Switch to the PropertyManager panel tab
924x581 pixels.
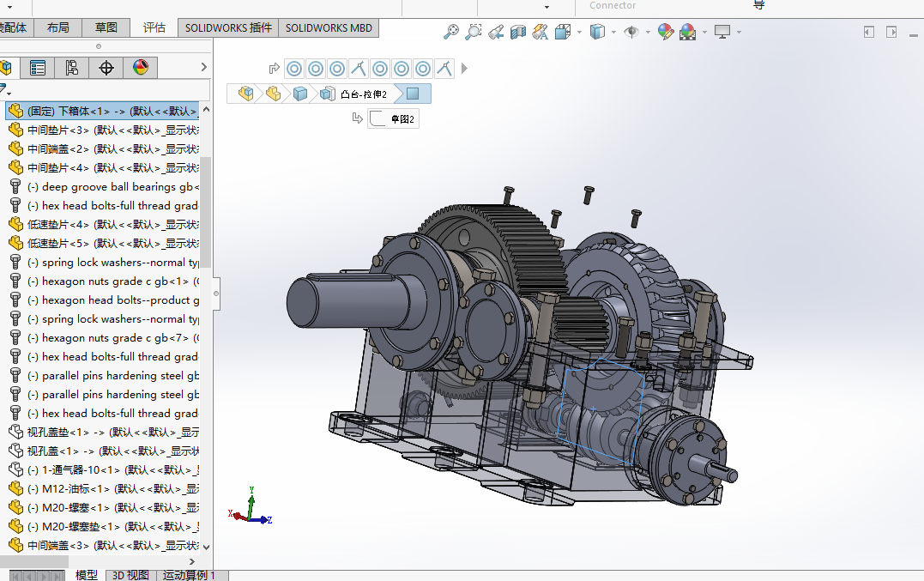[x=38, y=68]
